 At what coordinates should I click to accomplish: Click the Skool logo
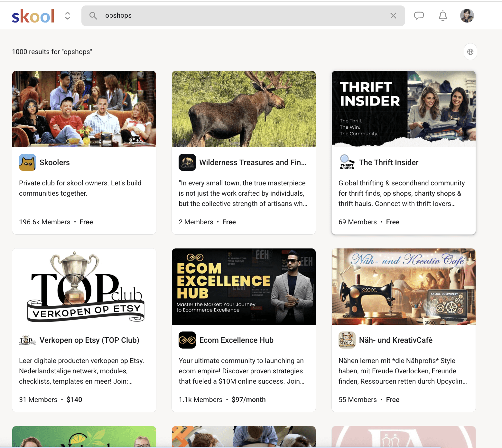pos(33,16)
